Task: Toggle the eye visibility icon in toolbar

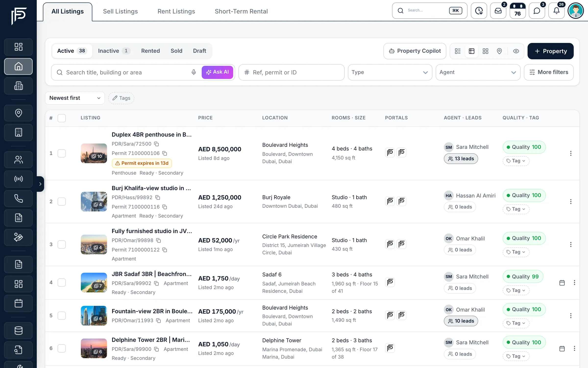Action: coord(516,51)
